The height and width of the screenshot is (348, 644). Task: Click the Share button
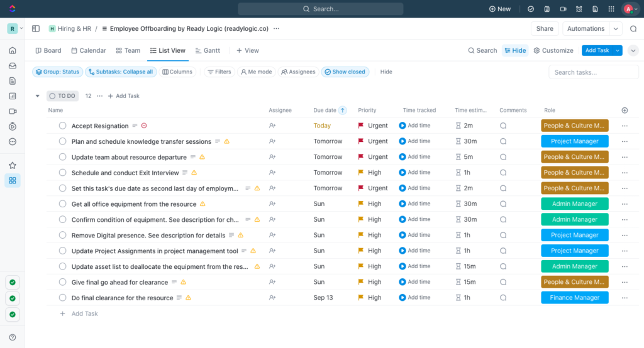coord(545,29)
